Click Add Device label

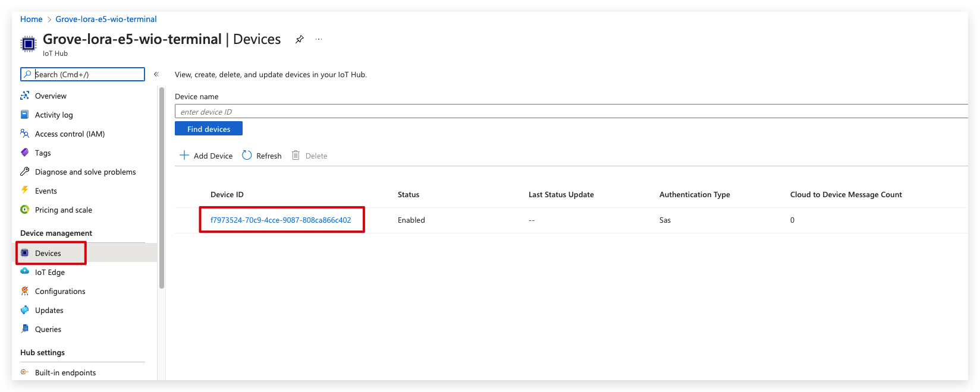point(213,156)
